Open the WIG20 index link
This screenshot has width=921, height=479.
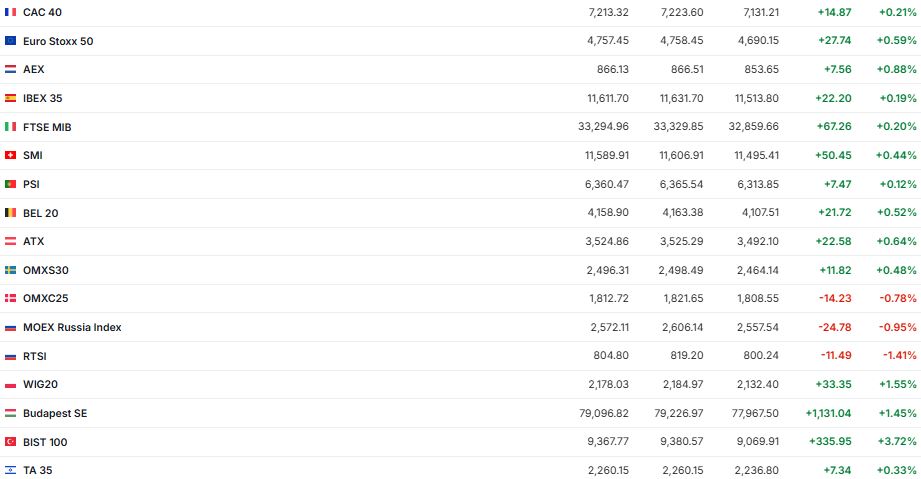40,384
